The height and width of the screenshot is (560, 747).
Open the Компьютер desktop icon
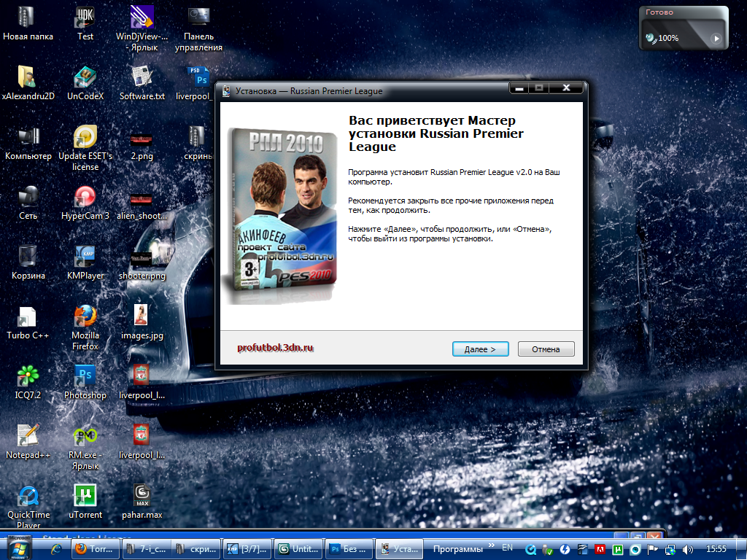coord(28,143)
